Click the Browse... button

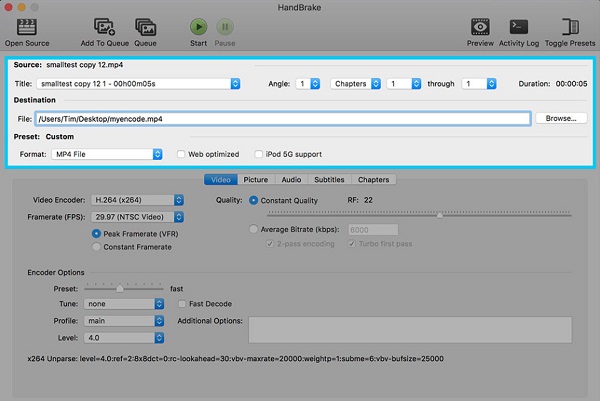(561, 118)
